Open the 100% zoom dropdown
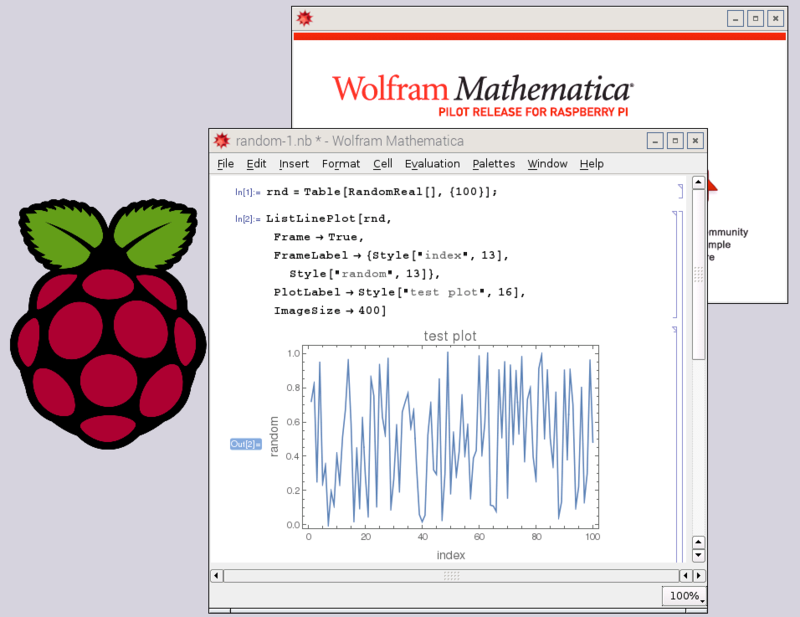Viewport: 800px width, 617px height. (x=684, y=596)
